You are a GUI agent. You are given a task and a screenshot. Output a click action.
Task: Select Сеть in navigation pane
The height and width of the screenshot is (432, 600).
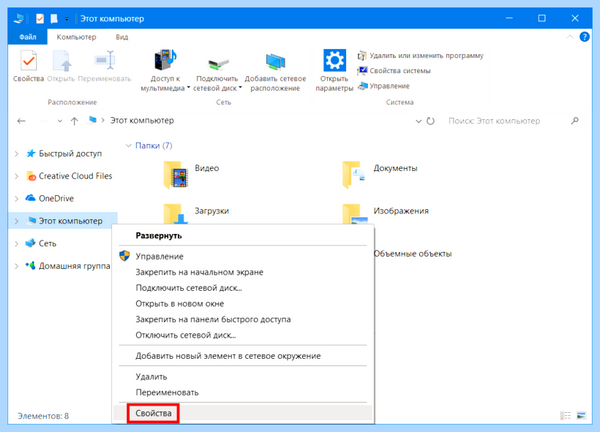click(41, 243)
